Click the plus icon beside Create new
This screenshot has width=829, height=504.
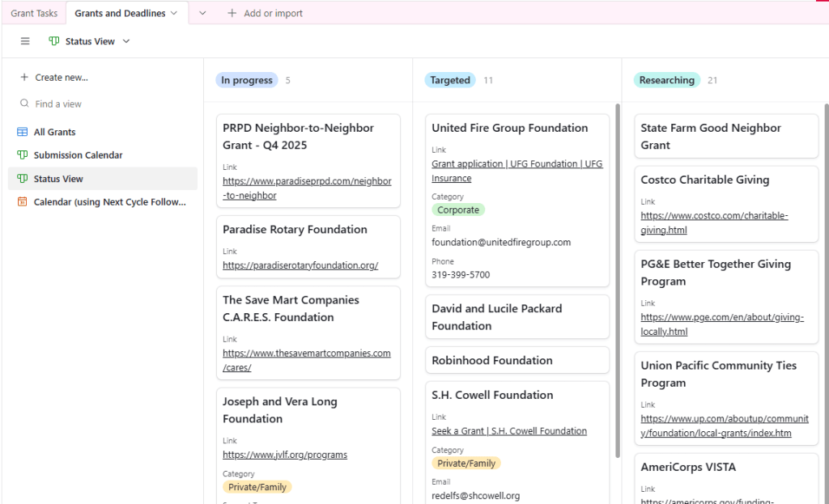24,78
